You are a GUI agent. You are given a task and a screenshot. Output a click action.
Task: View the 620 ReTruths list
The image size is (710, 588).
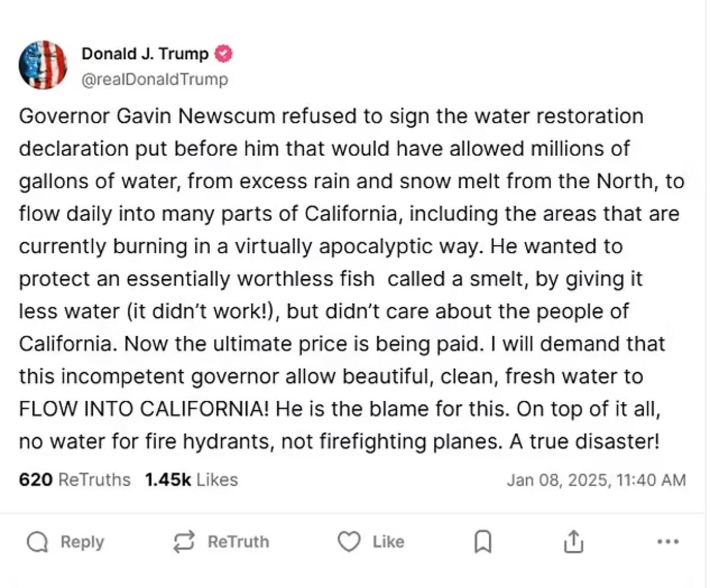tap(75, 480)
